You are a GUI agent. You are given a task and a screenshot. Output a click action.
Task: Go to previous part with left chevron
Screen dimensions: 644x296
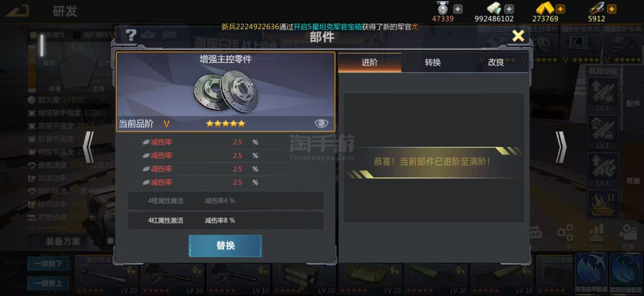pos(88,147)
